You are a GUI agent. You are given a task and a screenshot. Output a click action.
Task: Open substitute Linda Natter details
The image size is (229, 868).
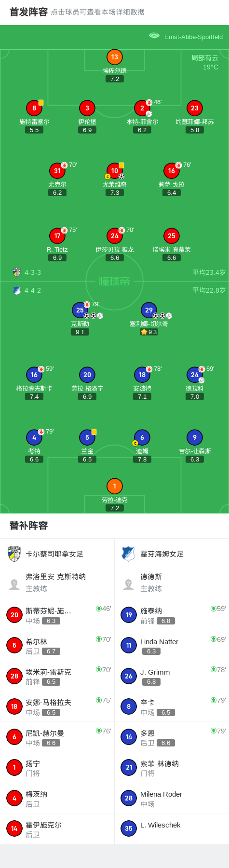(x=172, y=645)
